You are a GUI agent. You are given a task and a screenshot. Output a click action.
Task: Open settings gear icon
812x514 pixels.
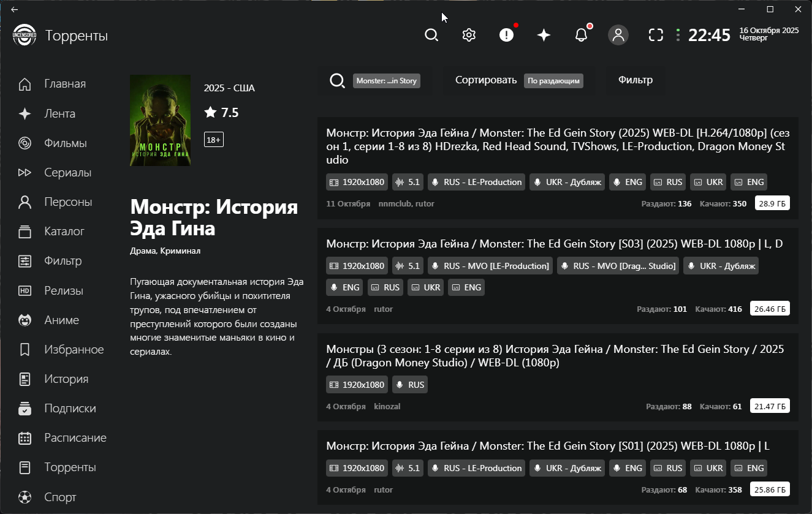pos(469,35)
